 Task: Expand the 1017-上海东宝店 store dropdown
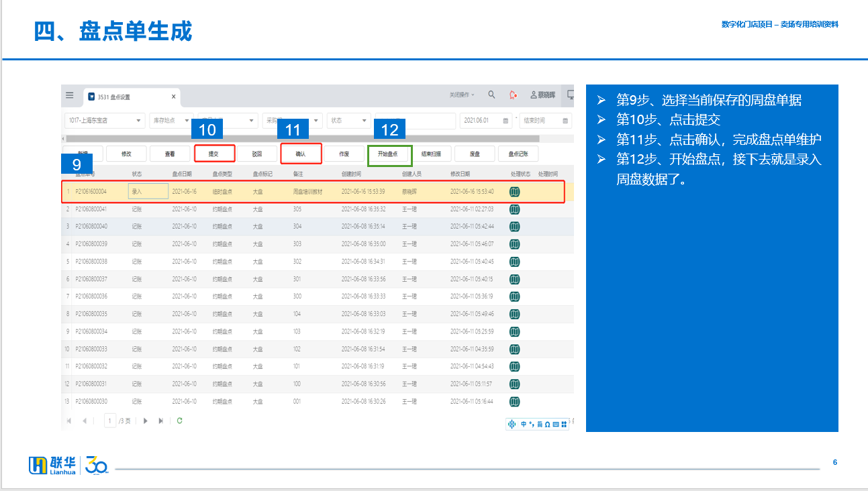[x=104, y=121]
